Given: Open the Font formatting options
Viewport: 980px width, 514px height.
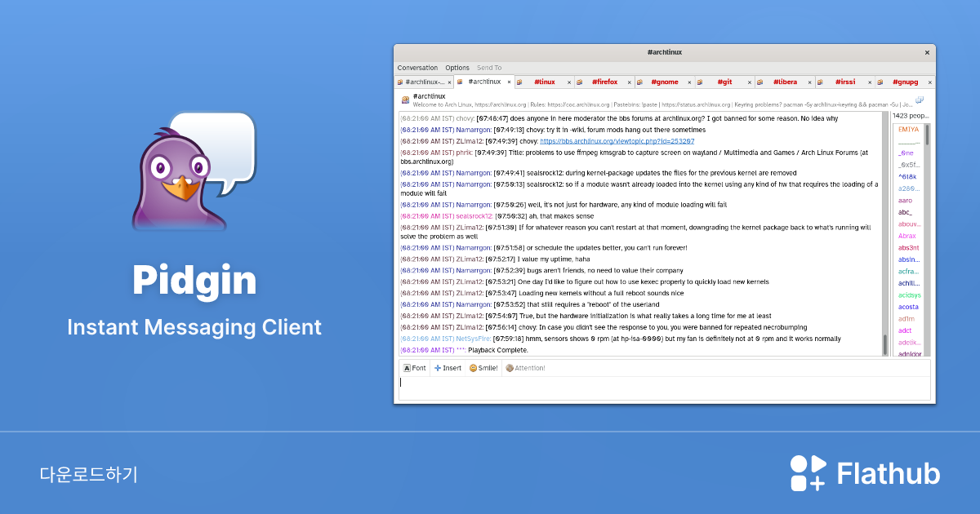Looking at the screenshot, I should tap(414, 367).
